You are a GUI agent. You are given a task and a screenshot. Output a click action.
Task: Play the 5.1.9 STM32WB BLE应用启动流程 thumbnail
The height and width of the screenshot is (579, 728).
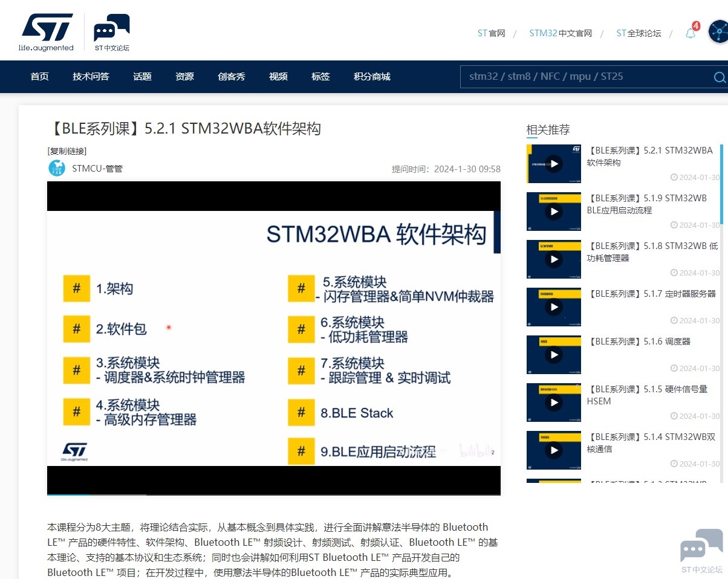(x=553, y=212)
